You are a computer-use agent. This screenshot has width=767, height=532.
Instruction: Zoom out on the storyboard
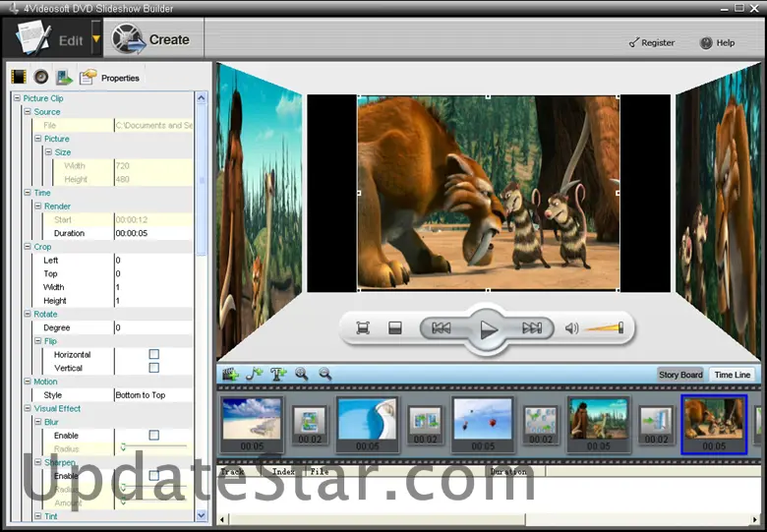coord(324,375)
